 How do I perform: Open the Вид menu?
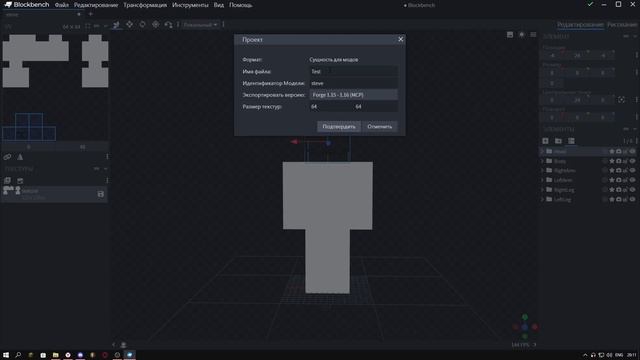tap(219, 5)
